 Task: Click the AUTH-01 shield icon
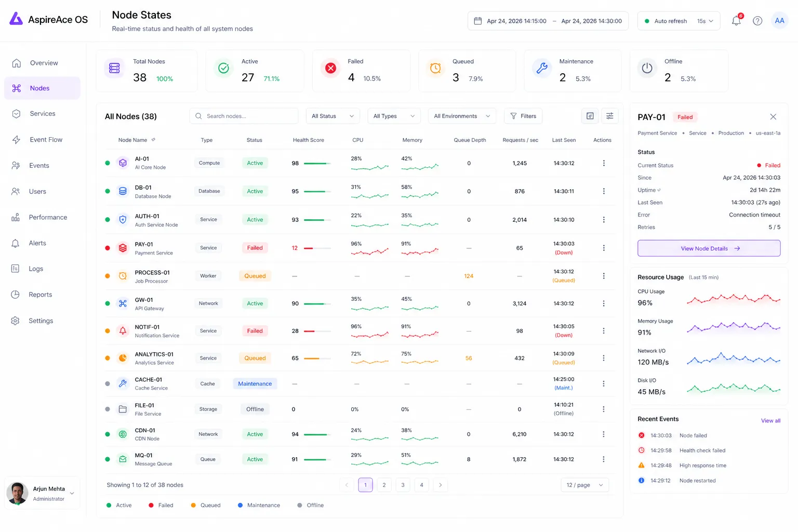[123, 220]
